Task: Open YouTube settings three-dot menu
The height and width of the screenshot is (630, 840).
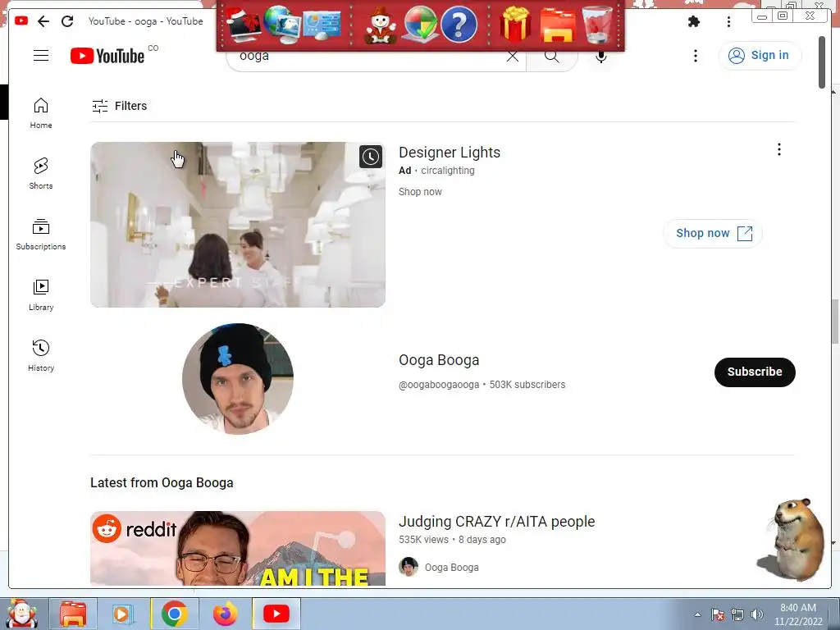Action: click(696, 56)
